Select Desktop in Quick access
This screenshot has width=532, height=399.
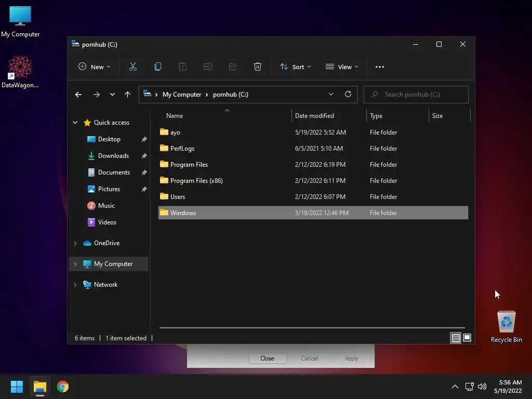(x=109, y=139)
